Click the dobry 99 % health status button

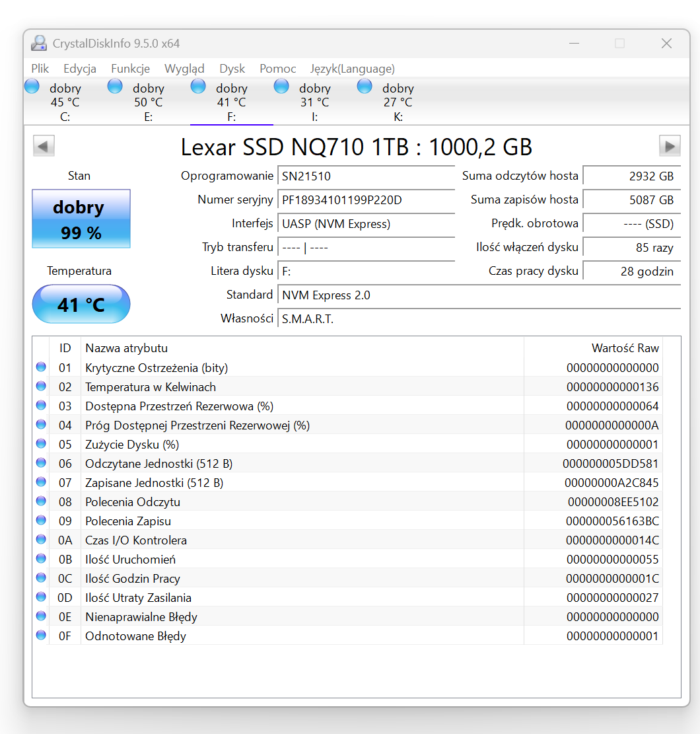click(81, 219)
